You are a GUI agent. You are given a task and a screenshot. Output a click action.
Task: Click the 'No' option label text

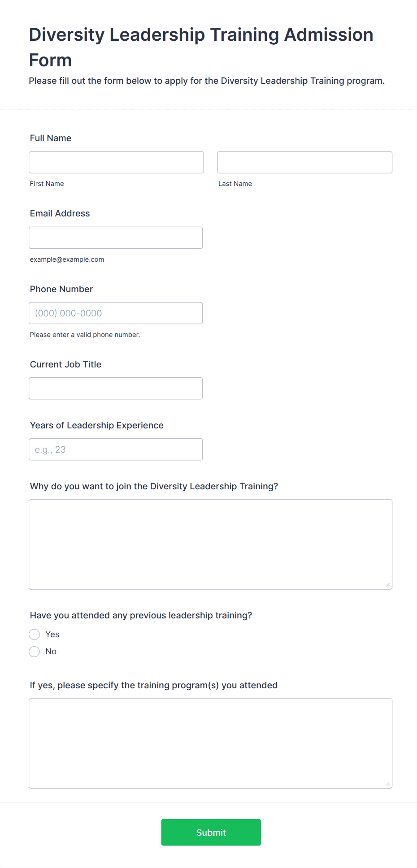tap(51, 652)
